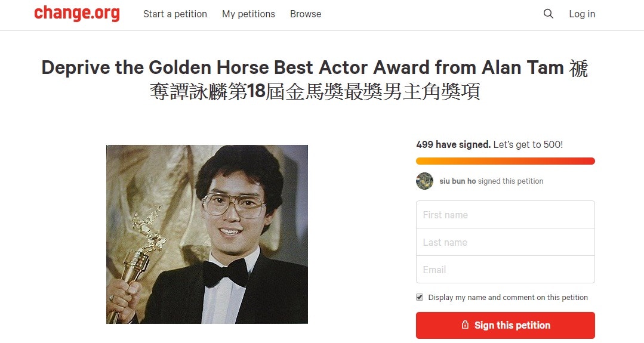Click the Alan Tam petition photo
The image size is (644, 343).
click(207, 234)
